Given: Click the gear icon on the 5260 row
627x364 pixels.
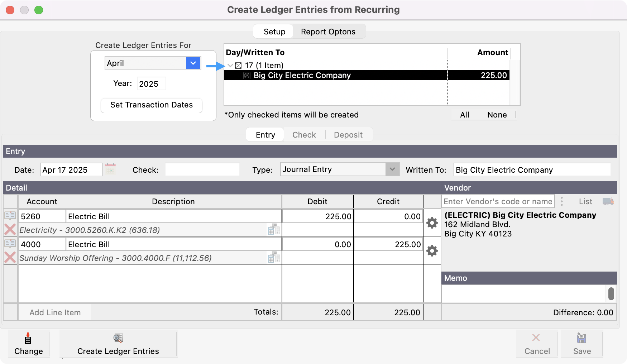Looking at the screenshot, I should (x=432, y=223).
